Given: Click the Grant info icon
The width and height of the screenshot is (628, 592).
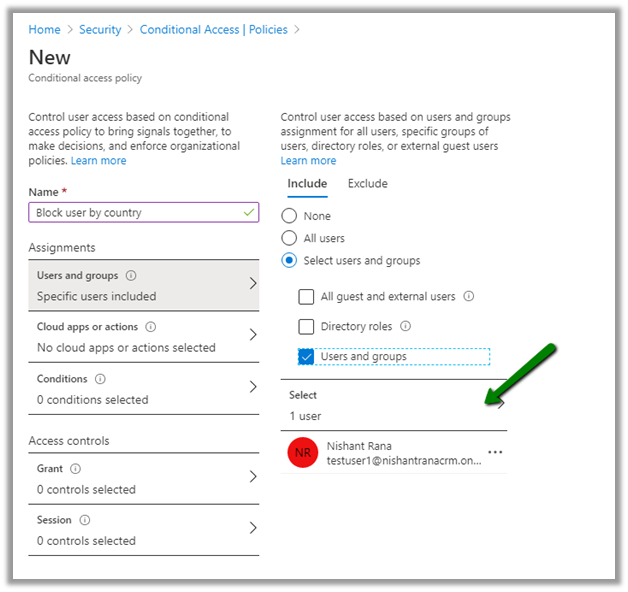Looking at the screenshot, I should pyautogui.click(x=76, y=469).
